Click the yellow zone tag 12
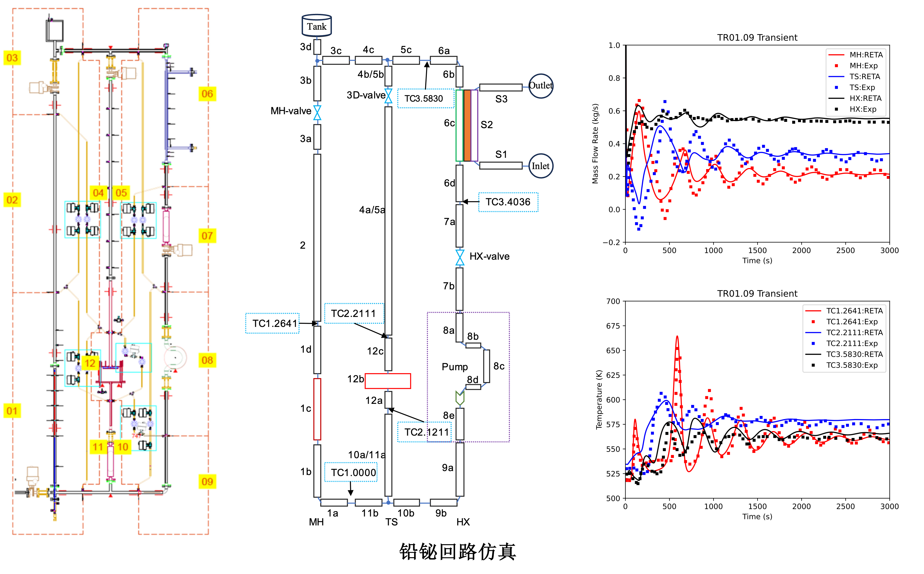 [90, 363]
